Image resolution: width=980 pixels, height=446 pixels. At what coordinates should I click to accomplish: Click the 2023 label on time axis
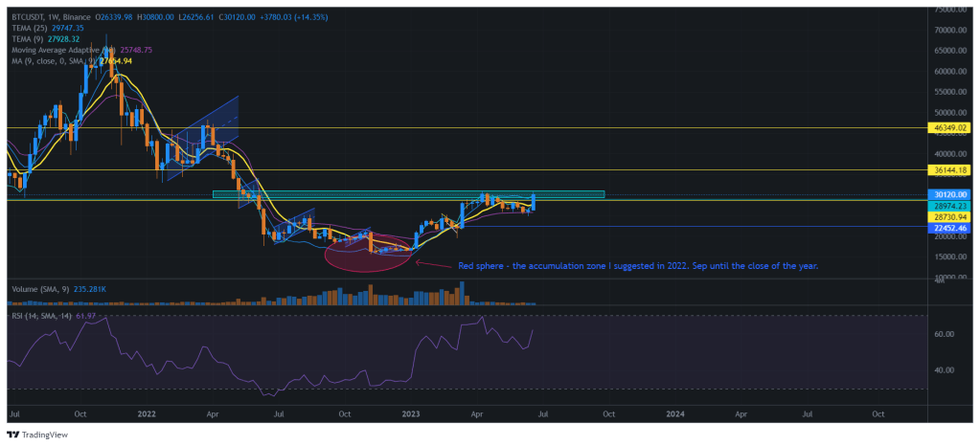click(410, 413)
